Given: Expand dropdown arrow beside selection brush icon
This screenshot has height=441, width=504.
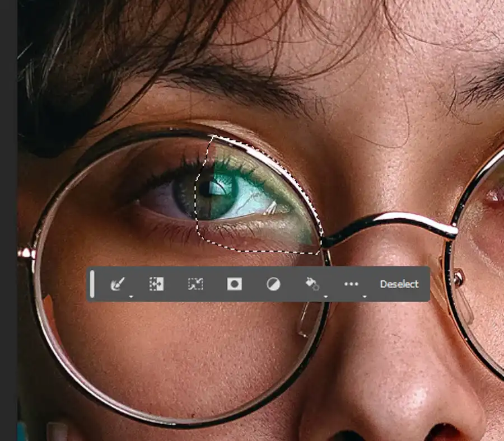Looking at the screenshot, I should [131, 297].
